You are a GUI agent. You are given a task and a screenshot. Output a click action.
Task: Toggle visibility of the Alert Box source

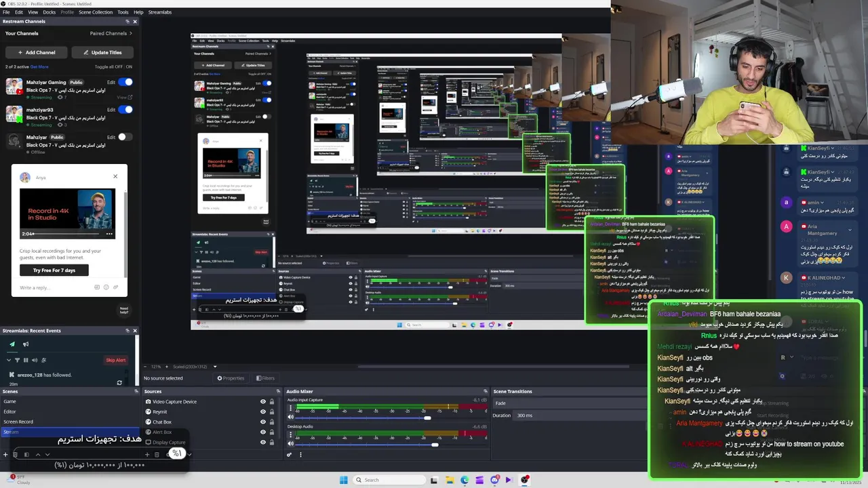pos(263,432)
